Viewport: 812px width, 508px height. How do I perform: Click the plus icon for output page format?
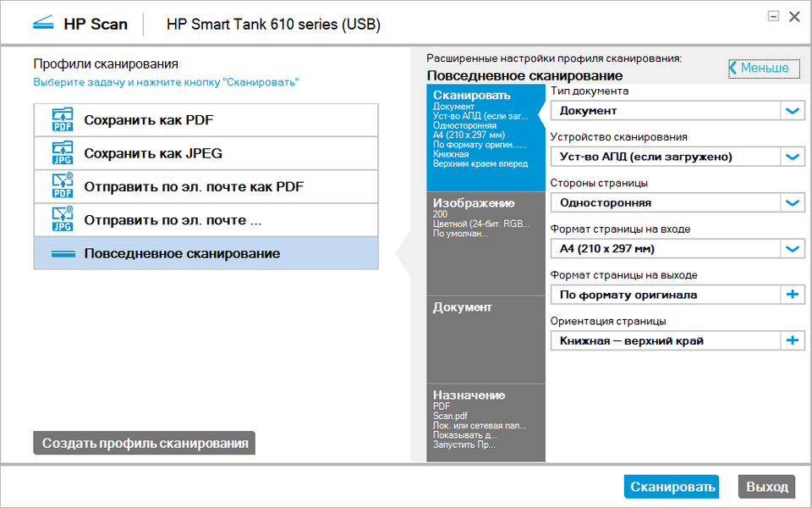point(793,295)
